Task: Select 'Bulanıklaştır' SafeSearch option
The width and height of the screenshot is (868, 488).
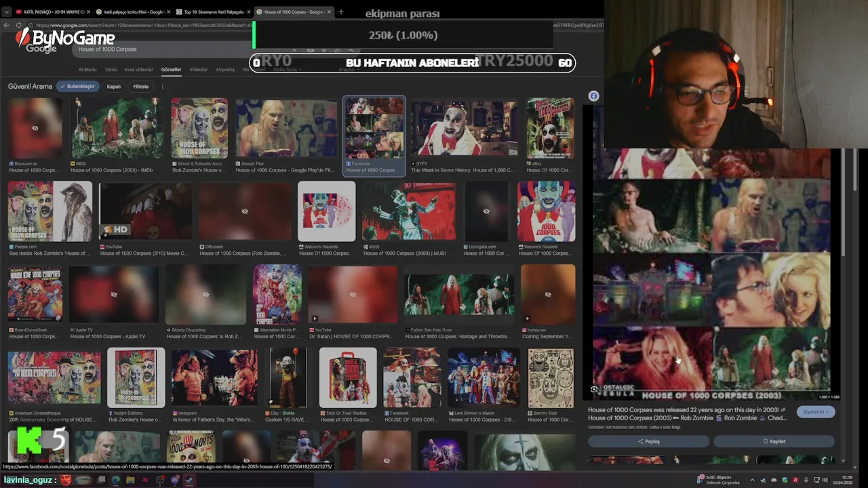Action: 77,86
